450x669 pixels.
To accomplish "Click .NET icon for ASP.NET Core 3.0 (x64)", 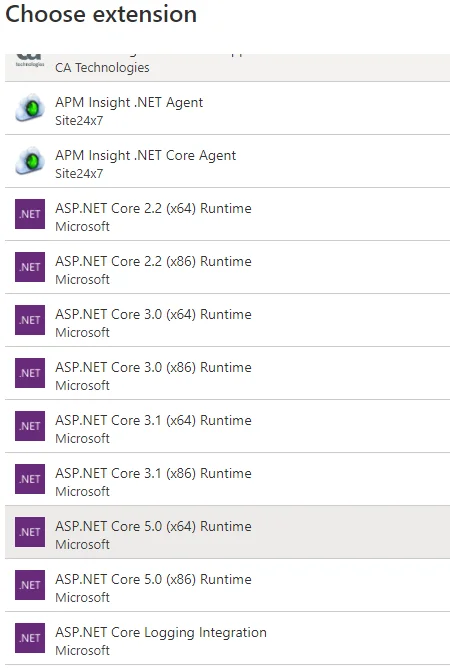I will (30, 320).
